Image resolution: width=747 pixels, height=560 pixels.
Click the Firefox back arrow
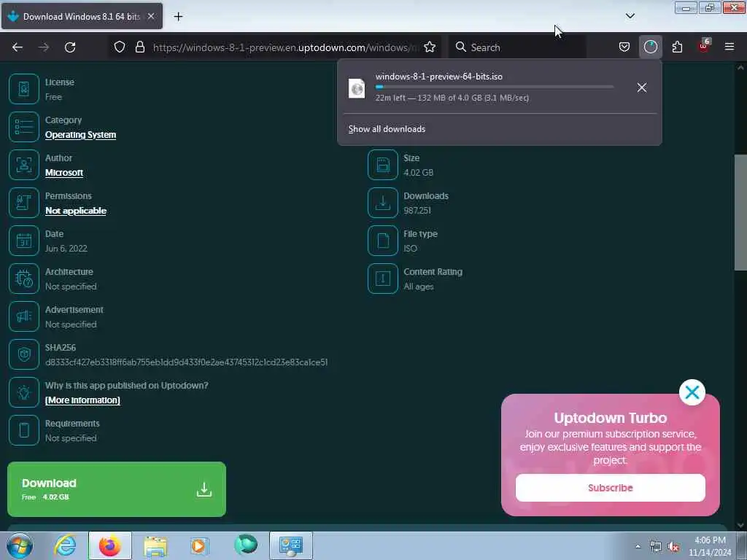click(x=18, y=47)
